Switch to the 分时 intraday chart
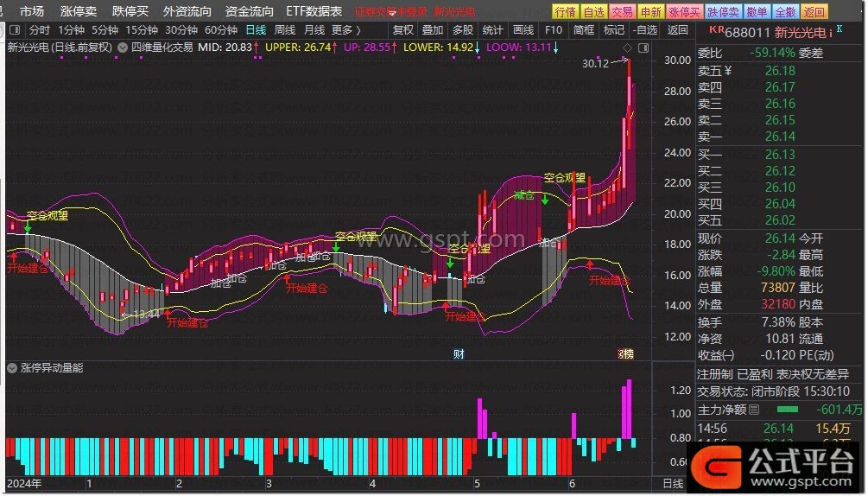The height and width of the screenshot is (496, 868). (40, 30)
